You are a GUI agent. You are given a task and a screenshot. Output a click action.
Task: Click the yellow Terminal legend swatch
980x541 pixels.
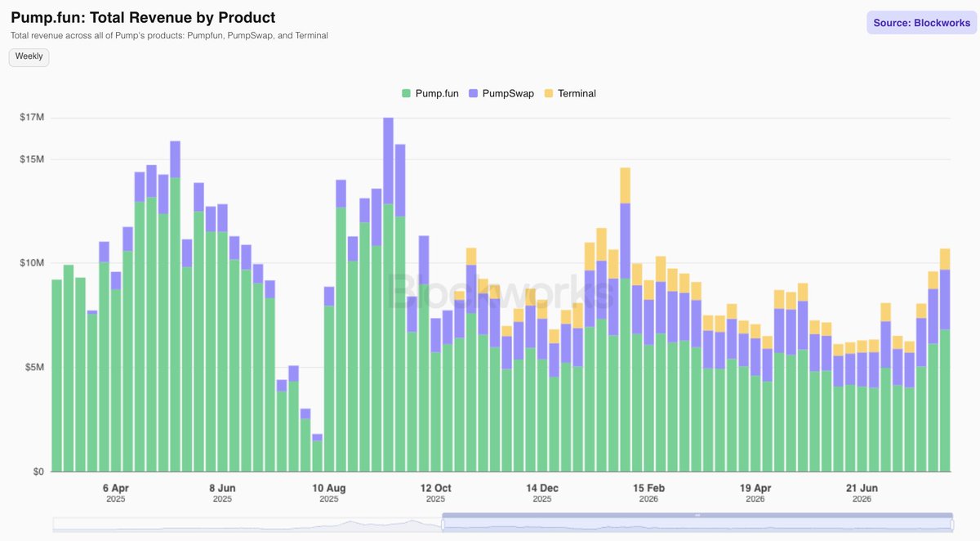[549, 94]
